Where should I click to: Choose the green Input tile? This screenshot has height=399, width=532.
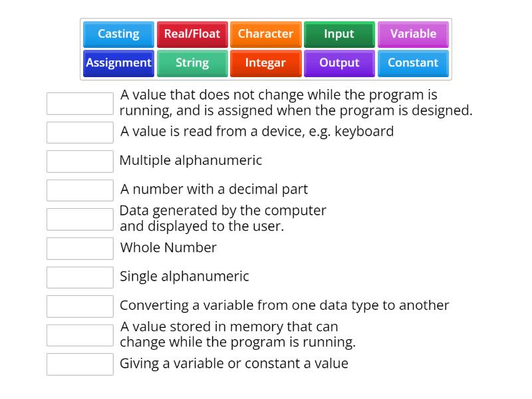coord(339,34)
